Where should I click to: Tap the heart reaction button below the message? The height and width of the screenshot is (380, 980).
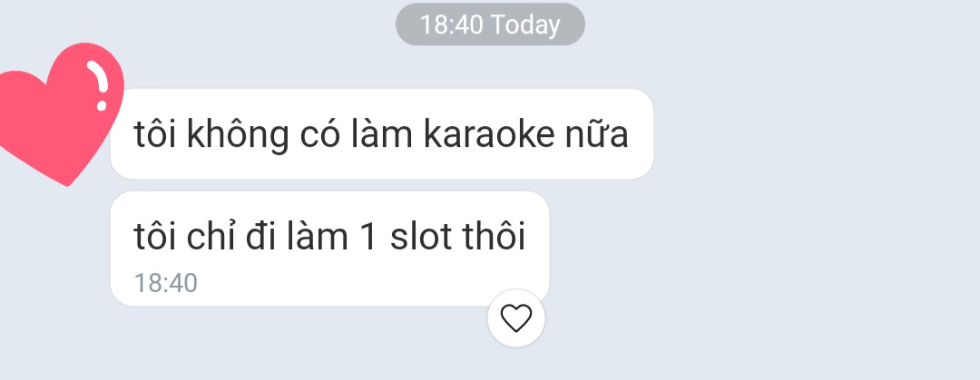[x=516, y=318]
